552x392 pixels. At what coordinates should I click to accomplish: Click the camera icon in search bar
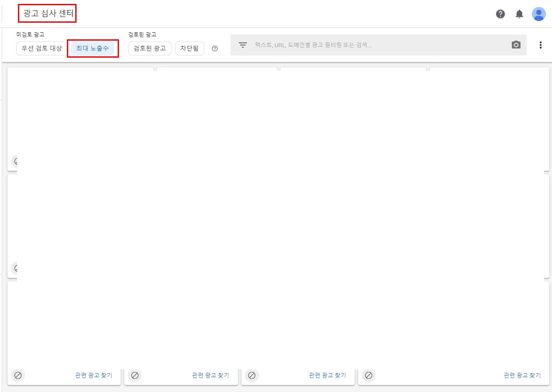pyautogui.click(x=516, y=45)
